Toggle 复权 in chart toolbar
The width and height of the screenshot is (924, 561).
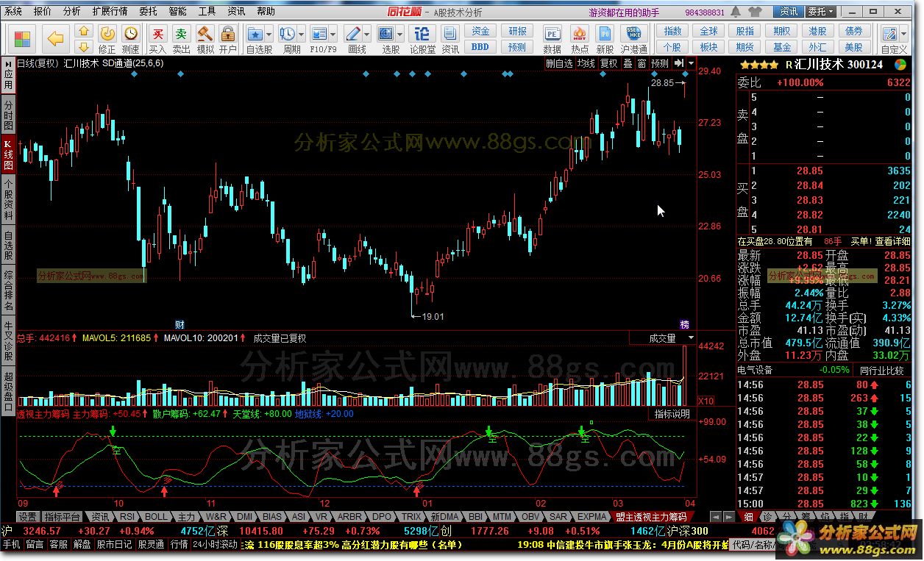point(609,64)
